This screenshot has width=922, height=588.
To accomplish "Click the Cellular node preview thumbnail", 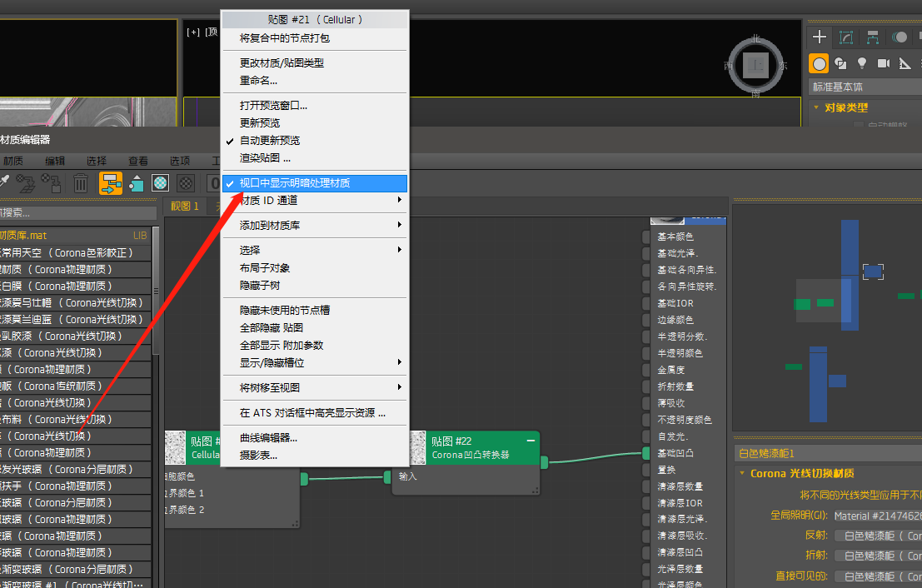I will coord(175,448).
